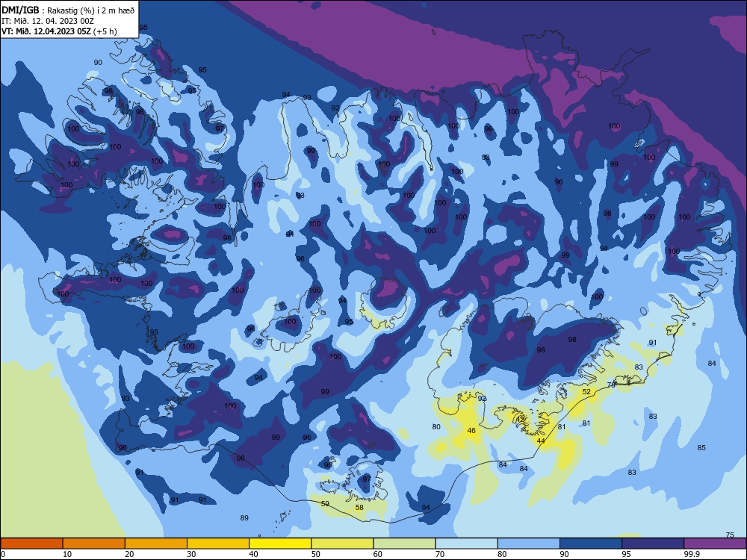Screen dimensions: 747x560
Task: Click the legend tick label '99.9'
Action: [x=692, y=554]
